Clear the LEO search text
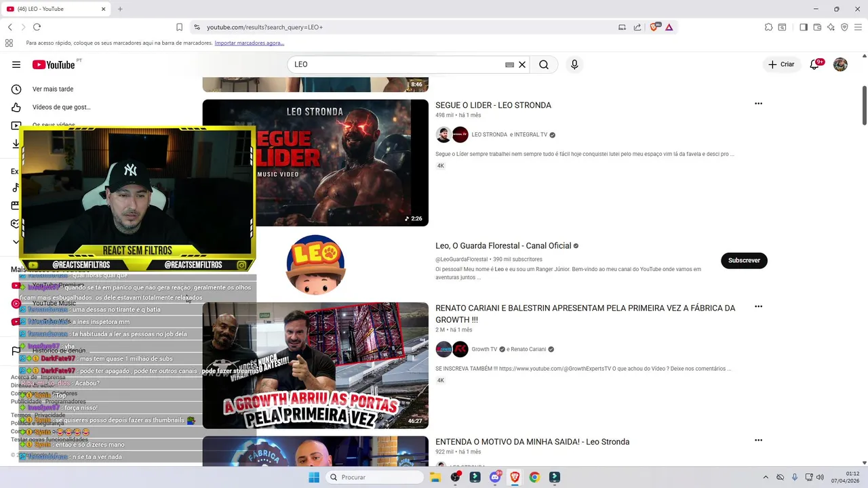Screen dimensions: 868x488 pos(522,64)
